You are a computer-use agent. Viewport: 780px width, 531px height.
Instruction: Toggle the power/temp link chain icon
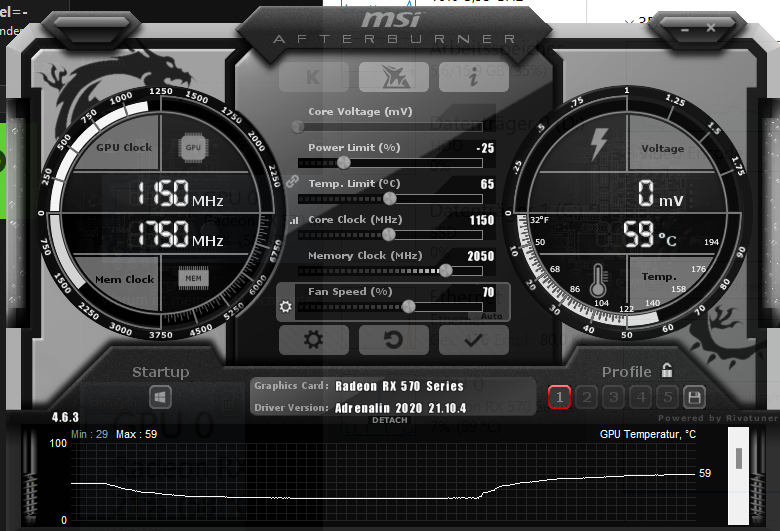click(x=292, y=182)
